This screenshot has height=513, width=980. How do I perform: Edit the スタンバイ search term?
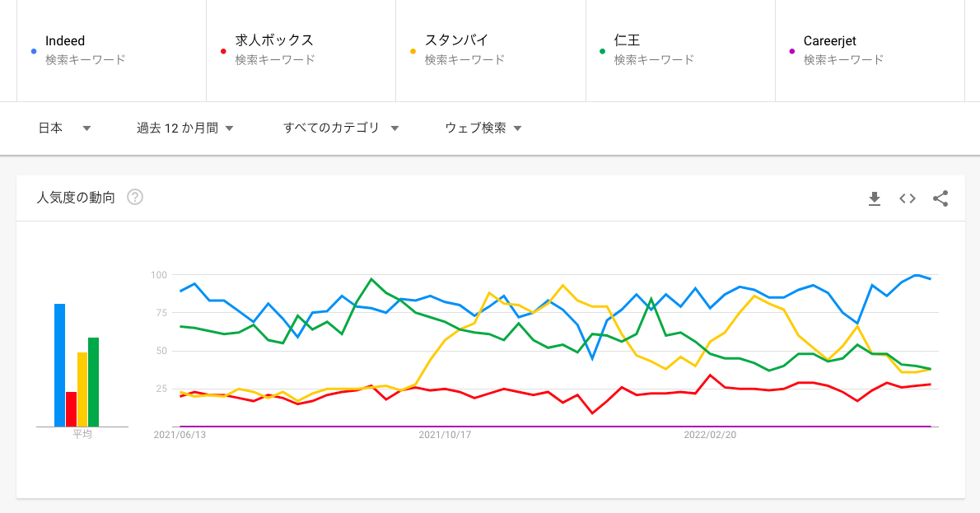[456, 40]
